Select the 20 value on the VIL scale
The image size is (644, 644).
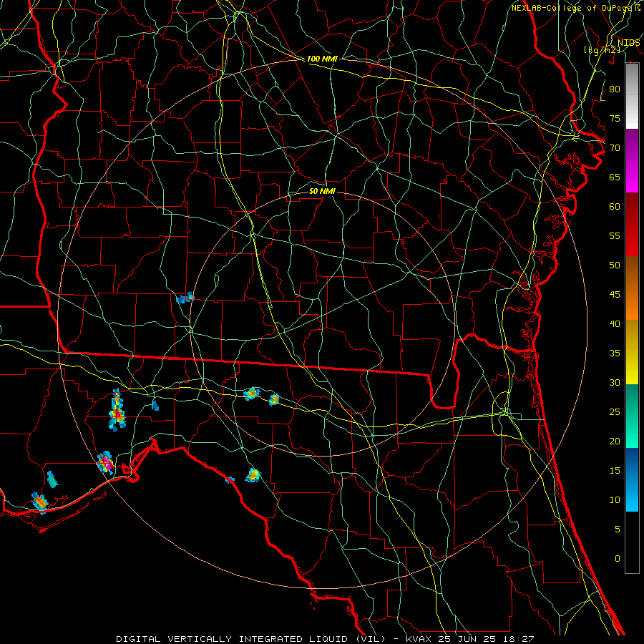[615, 441]
